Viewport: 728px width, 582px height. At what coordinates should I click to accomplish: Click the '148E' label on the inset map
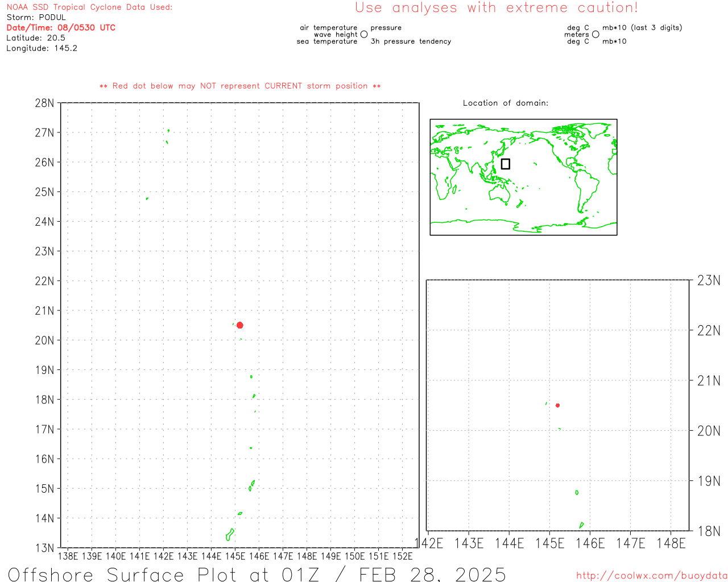pos(671,543)
